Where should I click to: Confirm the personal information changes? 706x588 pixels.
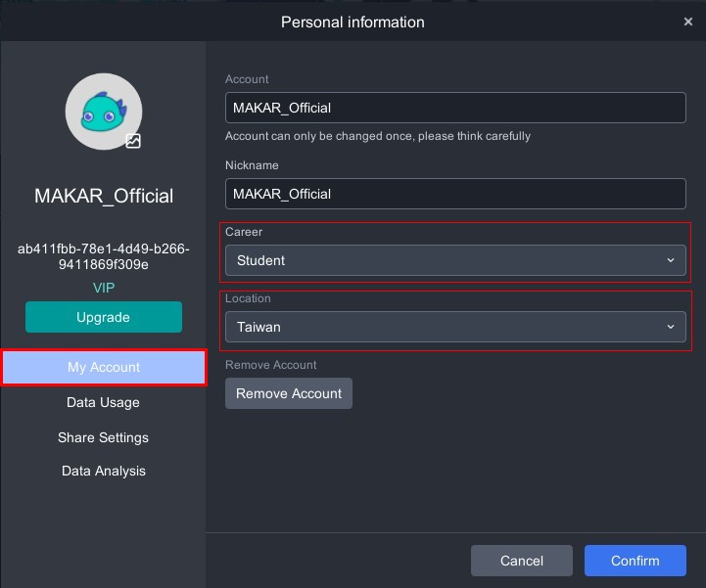635,561
